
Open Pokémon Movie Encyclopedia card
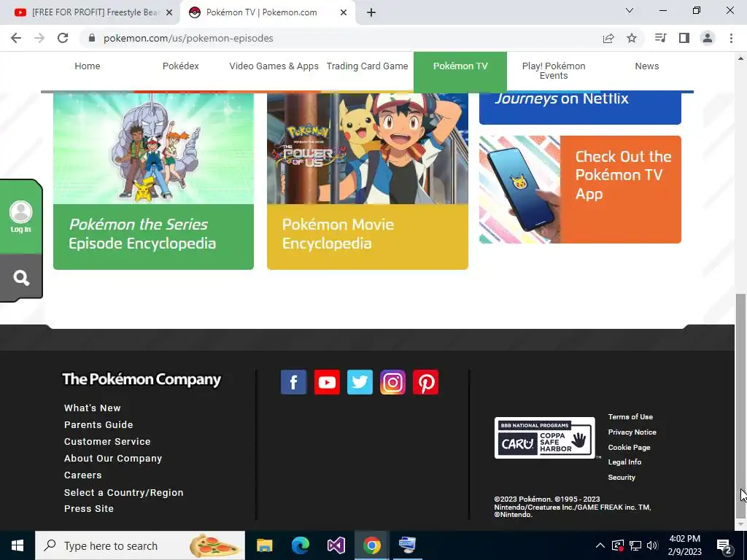(x=368, y=182)
